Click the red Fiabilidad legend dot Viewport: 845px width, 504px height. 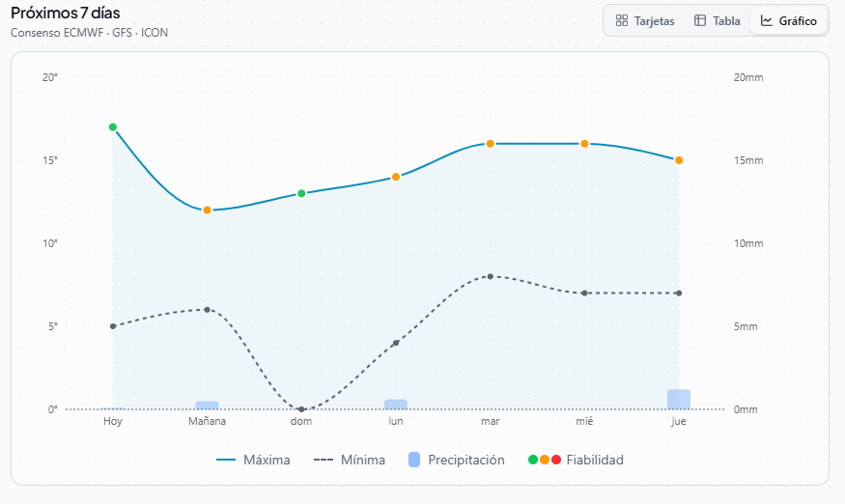click(x=556, y=461)
